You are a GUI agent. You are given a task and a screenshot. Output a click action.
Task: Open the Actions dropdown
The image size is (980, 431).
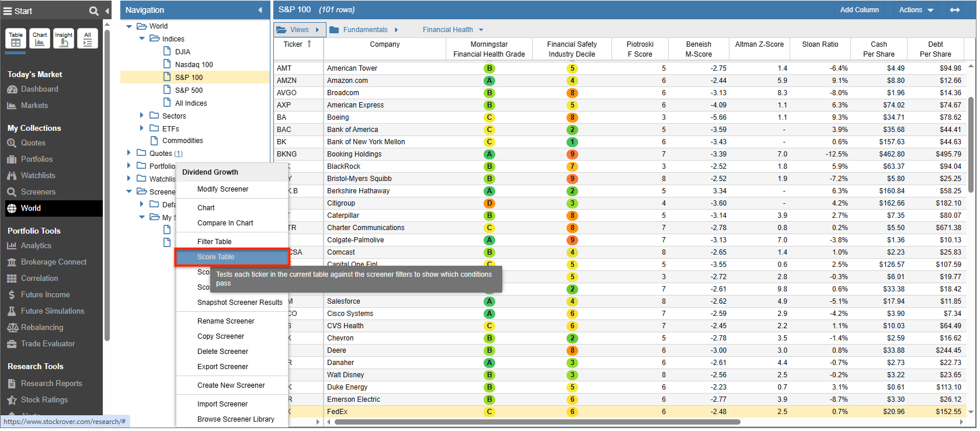(916, 10)
